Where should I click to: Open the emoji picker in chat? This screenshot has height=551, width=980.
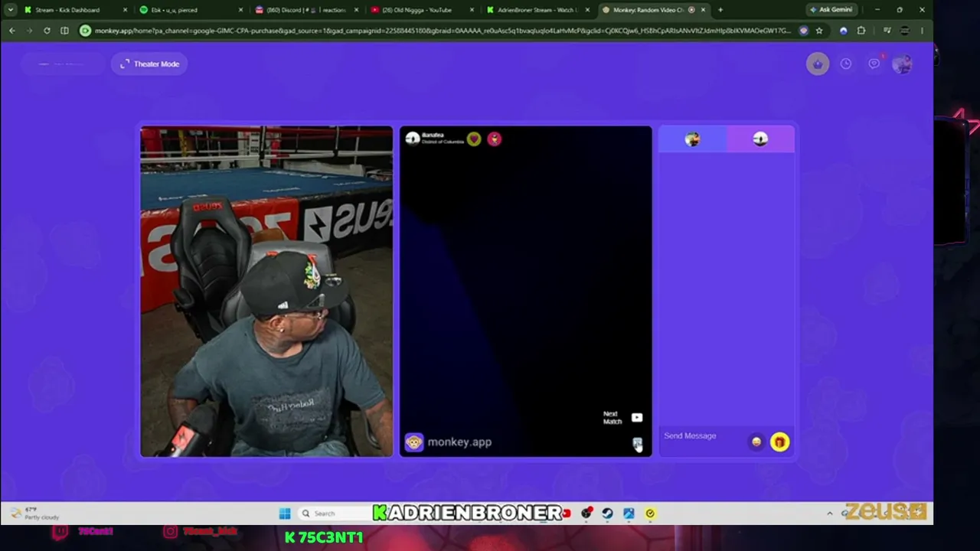click(x=756, y=442)
